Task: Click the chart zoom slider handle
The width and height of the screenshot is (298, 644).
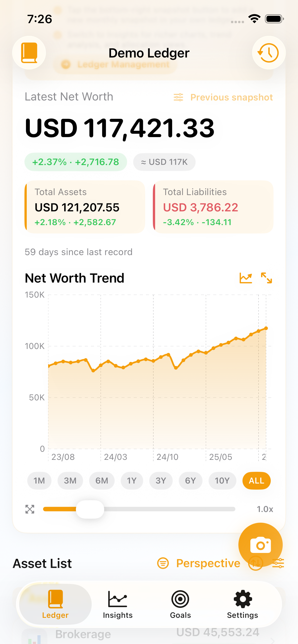Action: pyautogui.click(x=90, y=509)
